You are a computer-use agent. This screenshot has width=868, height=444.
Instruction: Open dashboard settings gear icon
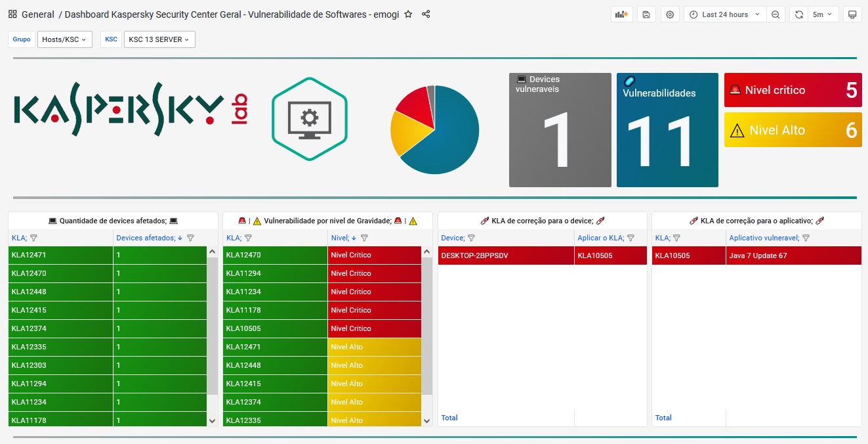[x=670, y=14]
